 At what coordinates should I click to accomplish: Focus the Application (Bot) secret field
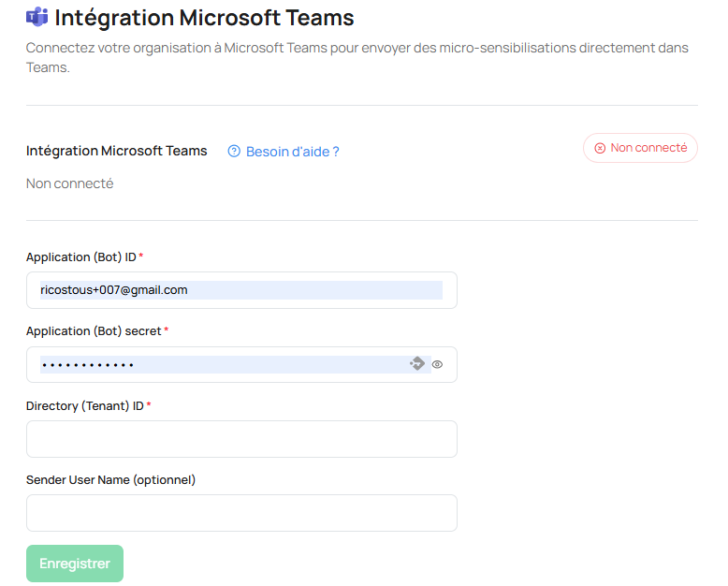click(241, 364)
